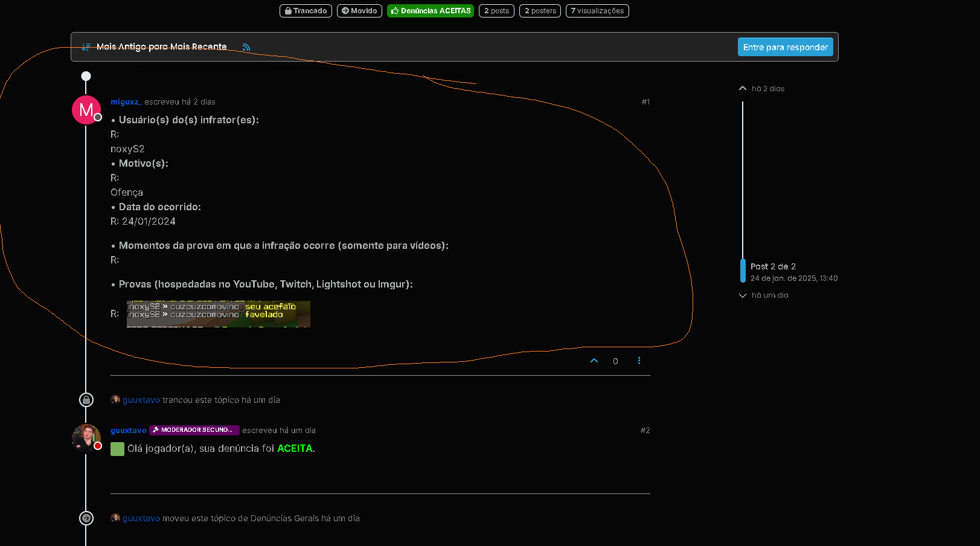Click the sort order icon
Screen dimensions: 980x546
(86, 47)
